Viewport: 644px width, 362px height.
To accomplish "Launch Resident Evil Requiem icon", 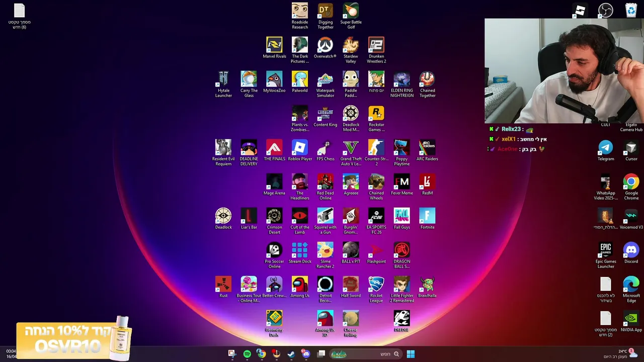I will [223, 152].
